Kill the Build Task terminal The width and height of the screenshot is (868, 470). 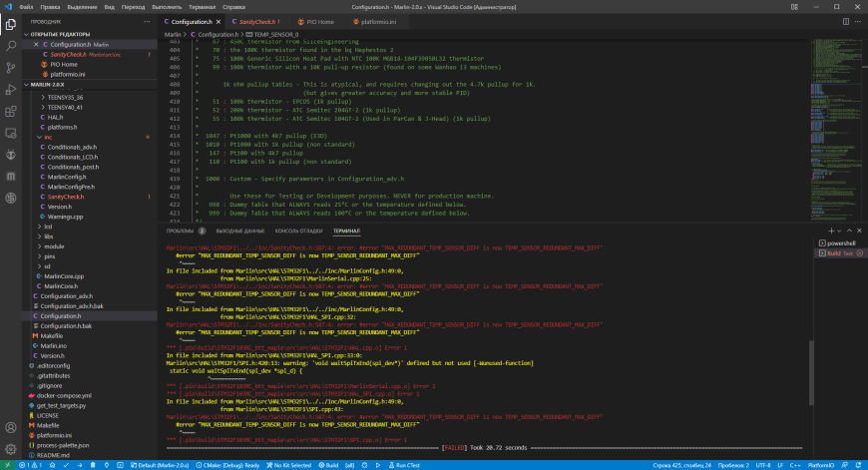tap(860, 253)
